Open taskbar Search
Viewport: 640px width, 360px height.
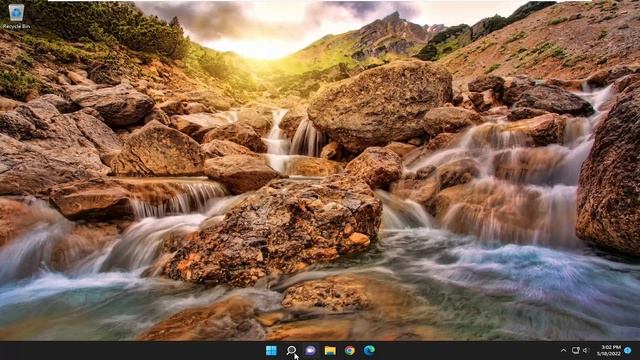click(x=291, y=350)
